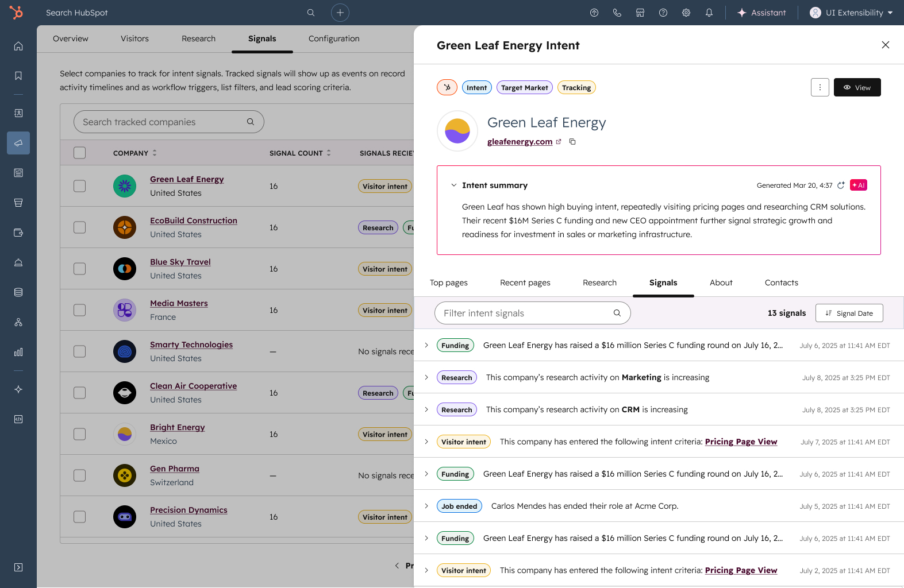This screenshot has width=904, height=588.
Task: Open Bookmarks icon in left sidebar
Action: (18, 76)
